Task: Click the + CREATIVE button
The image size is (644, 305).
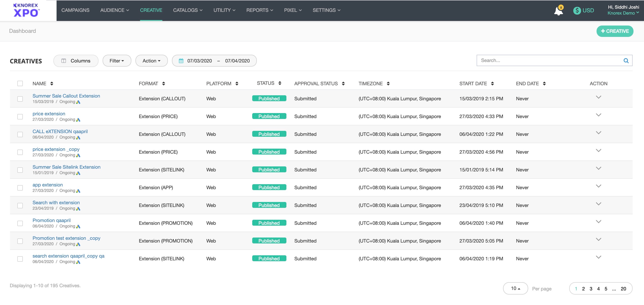Action: tap(615, 31)
